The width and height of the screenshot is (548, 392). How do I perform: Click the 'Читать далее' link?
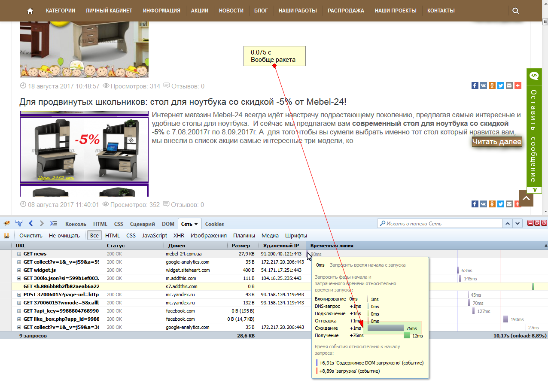pos(497,142)
